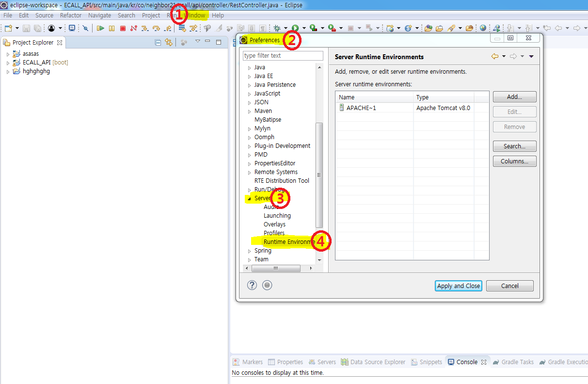The image size is (588, 384).
Task: Click the Save All icon
Action: tap(37, 28)
